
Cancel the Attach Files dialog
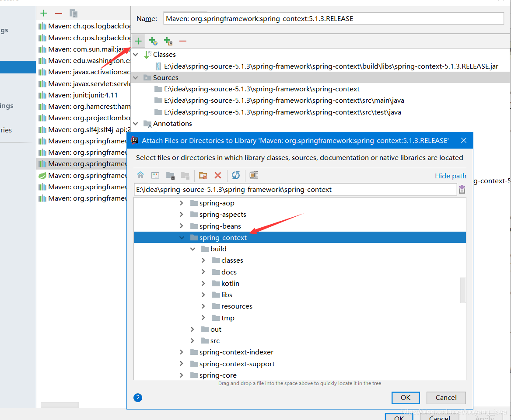click(x=446, y=398)
